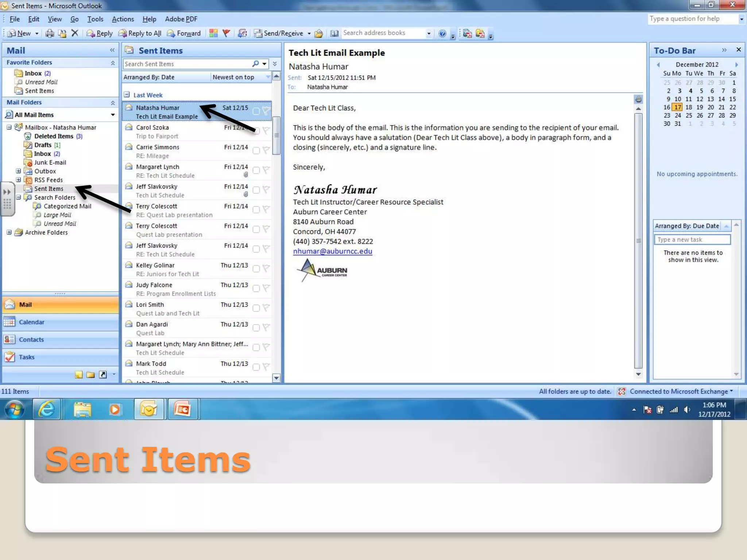Click the Windows Start orb
The image size is (747, 560).
(x=15, y=409)
